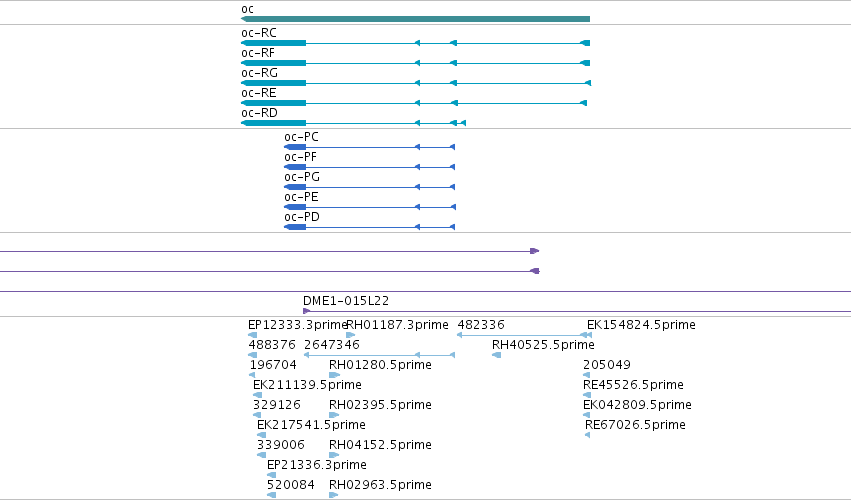Select RH01187.3prime feature label
Image resolution: width=851 pixels, height=500 pixels.
(397, 325)
